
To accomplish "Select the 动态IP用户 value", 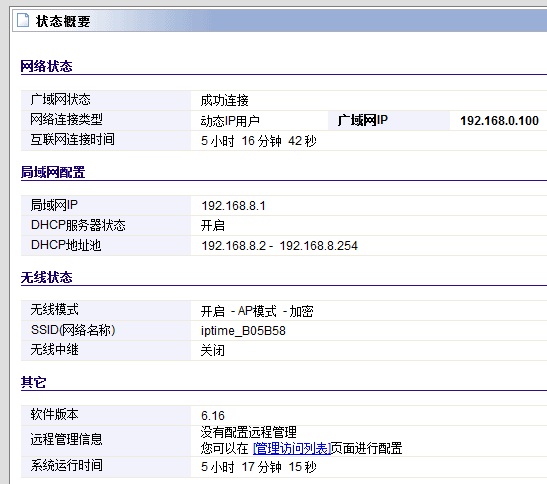I will coord(230,121).
